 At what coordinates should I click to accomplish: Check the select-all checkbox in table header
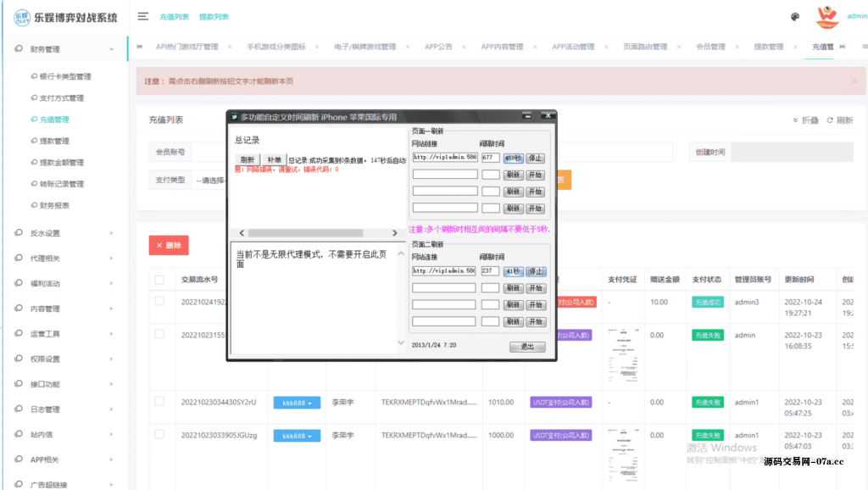(158, 280)
